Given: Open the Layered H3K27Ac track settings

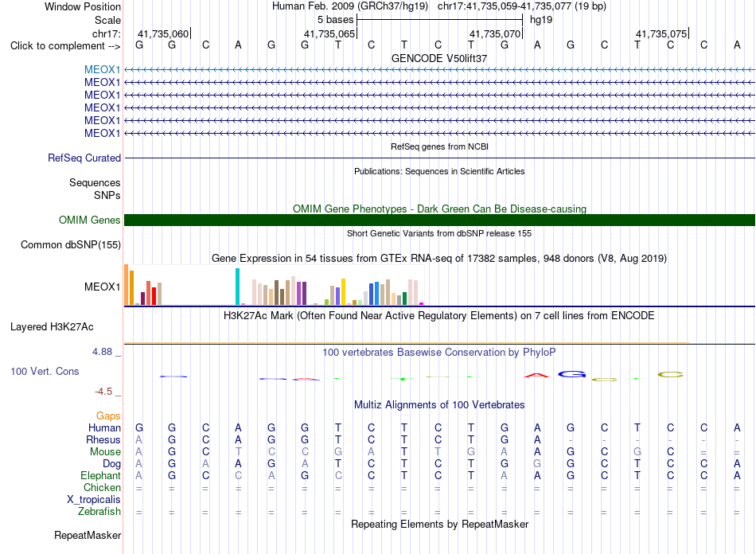Looking at the screenshot, I should point(52,327).
